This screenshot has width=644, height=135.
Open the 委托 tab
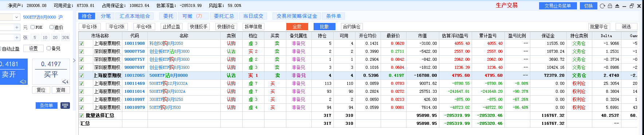(168, 16)
